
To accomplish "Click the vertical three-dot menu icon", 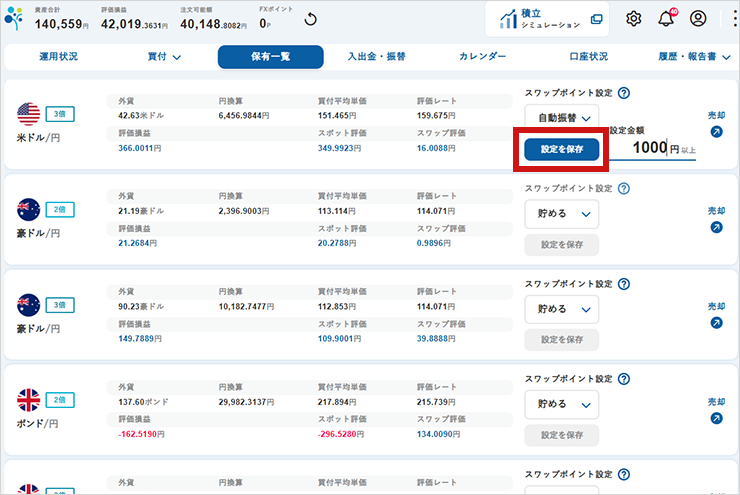I will coord(735,18).
